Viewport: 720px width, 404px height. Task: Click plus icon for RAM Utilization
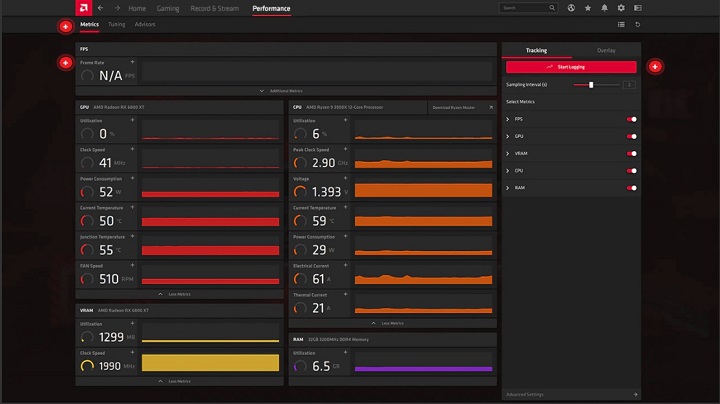[x=345, y=353]
